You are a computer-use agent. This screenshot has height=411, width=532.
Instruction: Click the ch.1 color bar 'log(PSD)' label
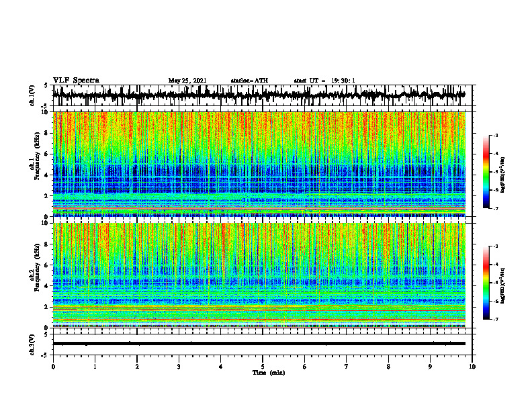point(503,175)
